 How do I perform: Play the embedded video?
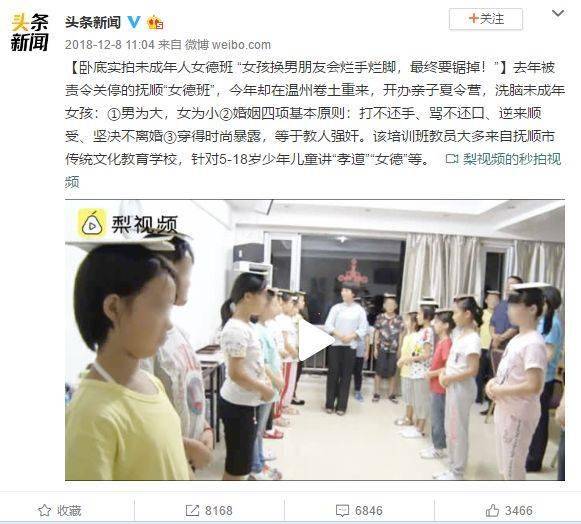316,340
